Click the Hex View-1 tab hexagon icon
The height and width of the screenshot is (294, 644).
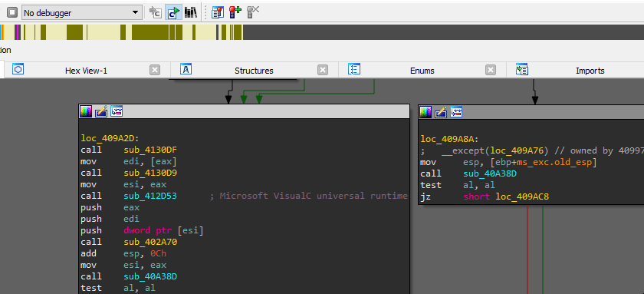pyautogui.click(x=18, y=69)
